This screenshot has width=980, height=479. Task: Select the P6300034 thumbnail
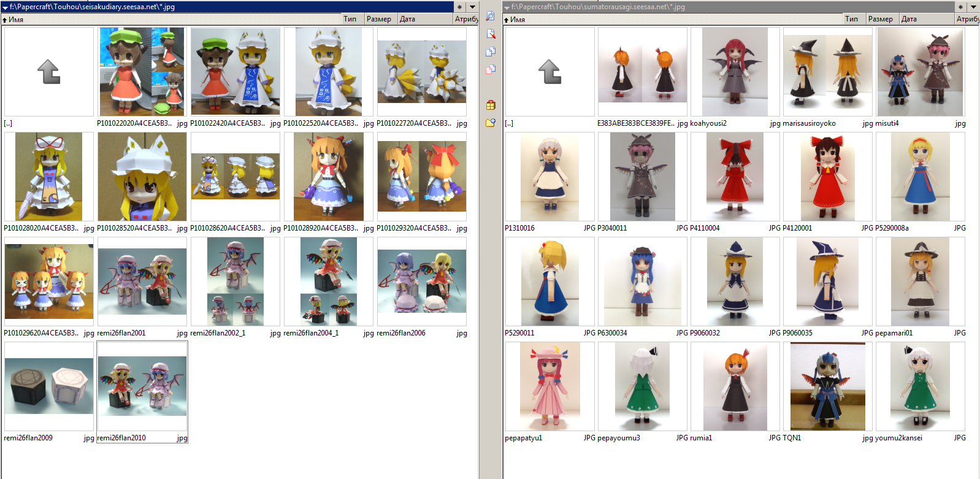tap(643, 282)
